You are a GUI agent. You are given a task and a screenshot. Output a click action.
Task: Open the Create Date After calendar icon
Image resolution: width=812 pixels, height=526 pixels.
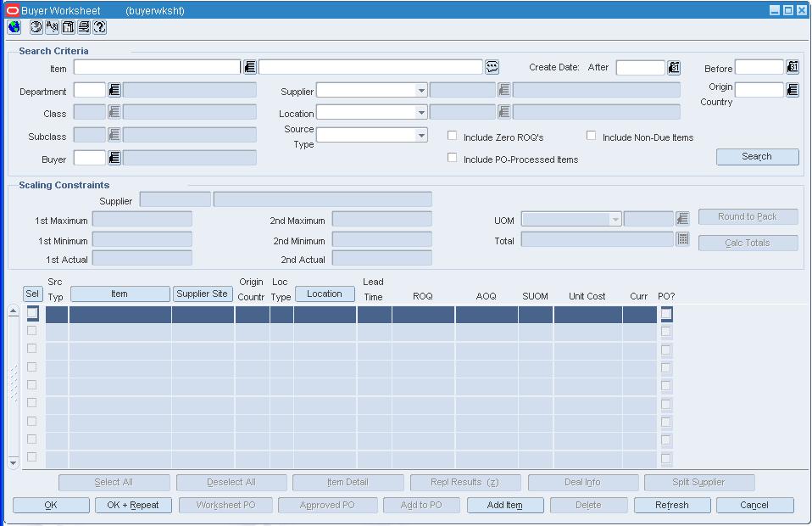(674, 67)
